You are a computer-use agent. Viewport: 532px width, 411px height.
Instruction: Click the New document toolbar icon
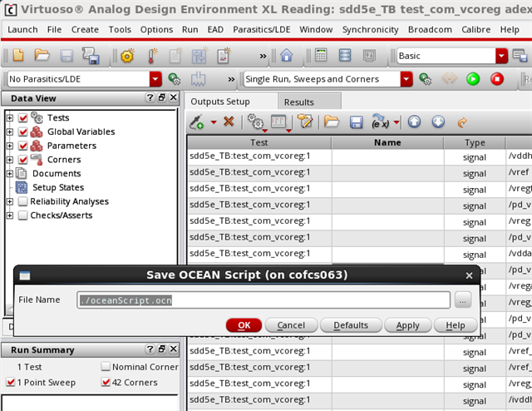18,56
